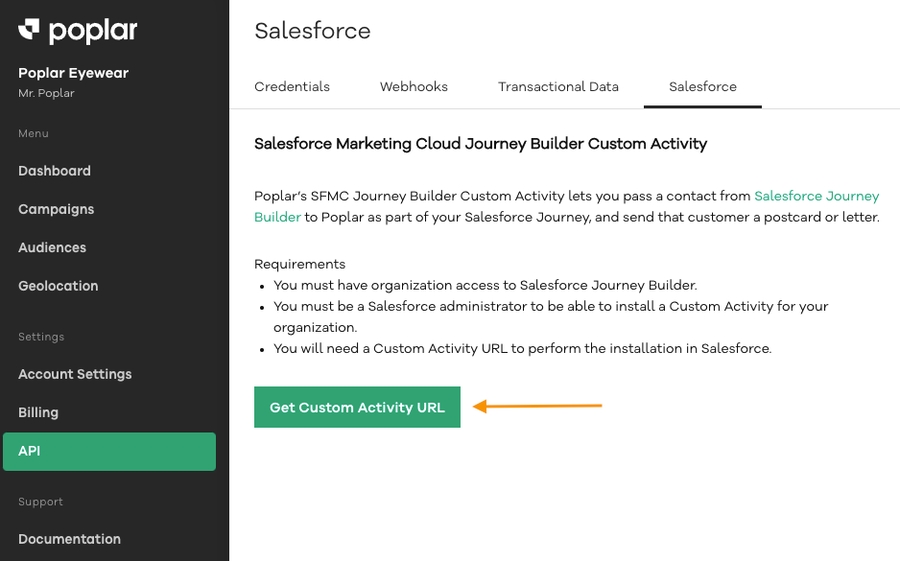Open the Transactional Data tab
Image resolution: width=900 pixels, height=561 pixels.
coord(558,87)
